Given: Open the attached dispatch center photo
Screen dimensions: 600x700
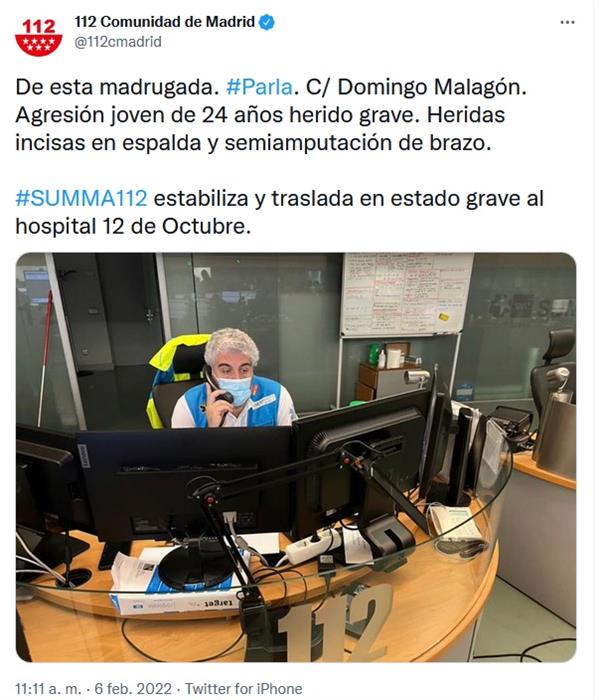Looking at the screenshot, I should (296, 457).
